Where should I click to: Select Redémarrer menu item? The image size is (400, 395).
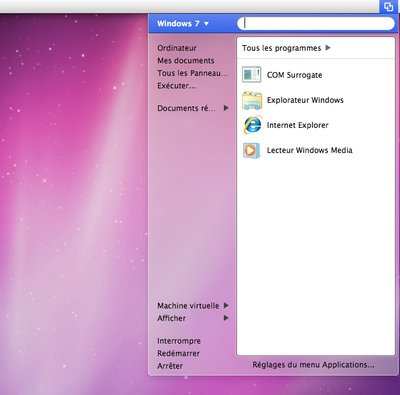178,353
